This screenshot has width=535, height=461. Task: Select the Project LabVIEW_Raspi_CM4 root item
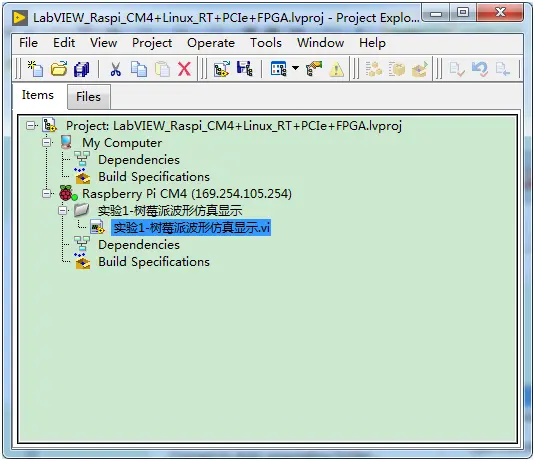pos(234,126)
